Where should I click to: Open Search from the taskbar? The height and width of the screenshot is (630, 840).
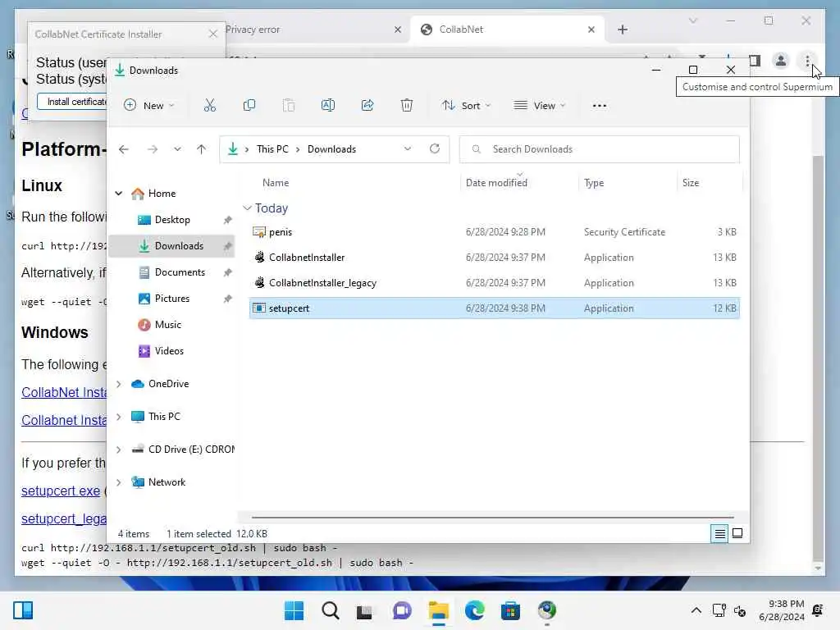pos(330,610)
